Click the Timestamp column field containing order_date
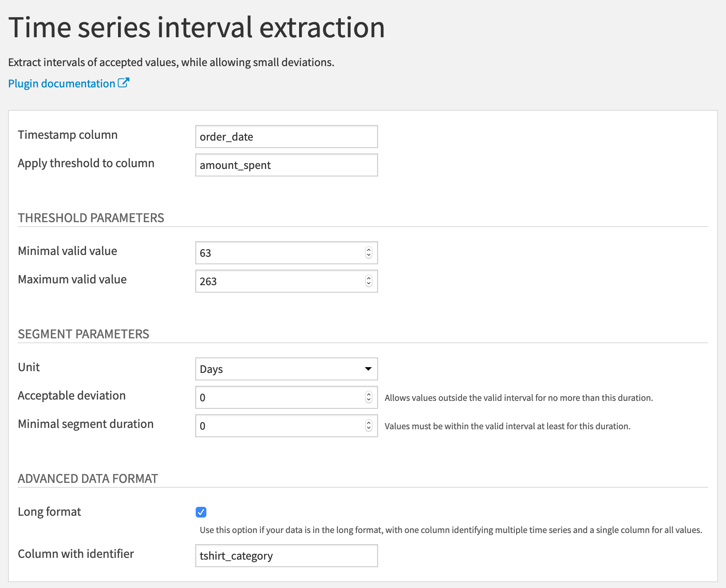The height and width of the screenshot is (588, 726). (x=286, y=137)
